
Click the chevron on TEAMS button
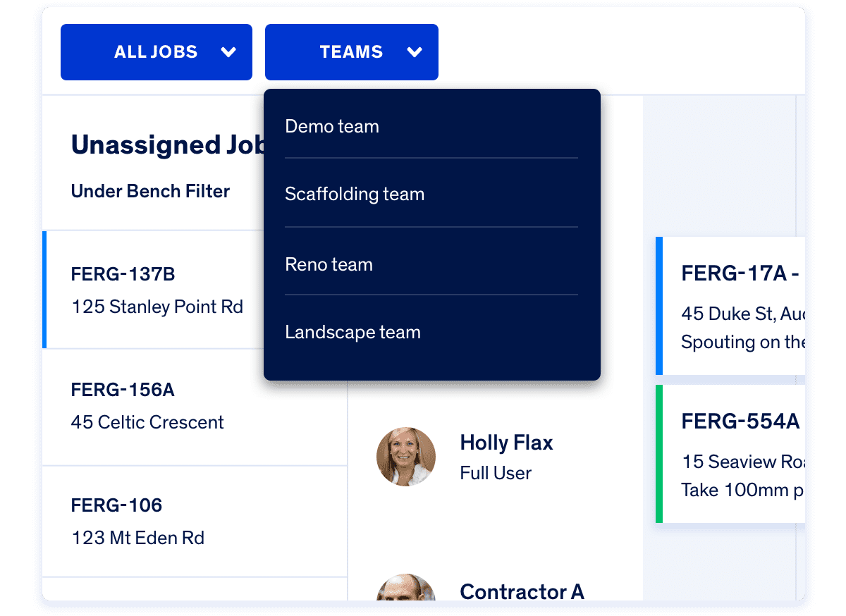click(415, 52)
